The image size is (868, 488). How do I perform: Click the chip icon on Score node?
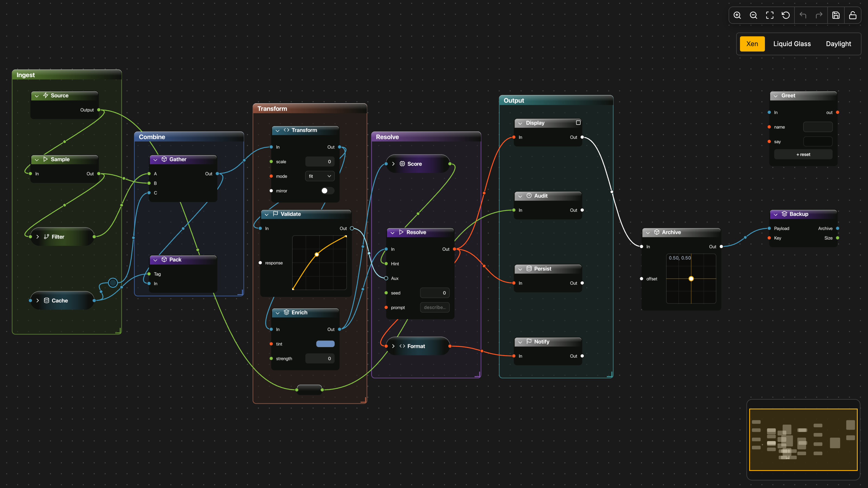point(402,164)
